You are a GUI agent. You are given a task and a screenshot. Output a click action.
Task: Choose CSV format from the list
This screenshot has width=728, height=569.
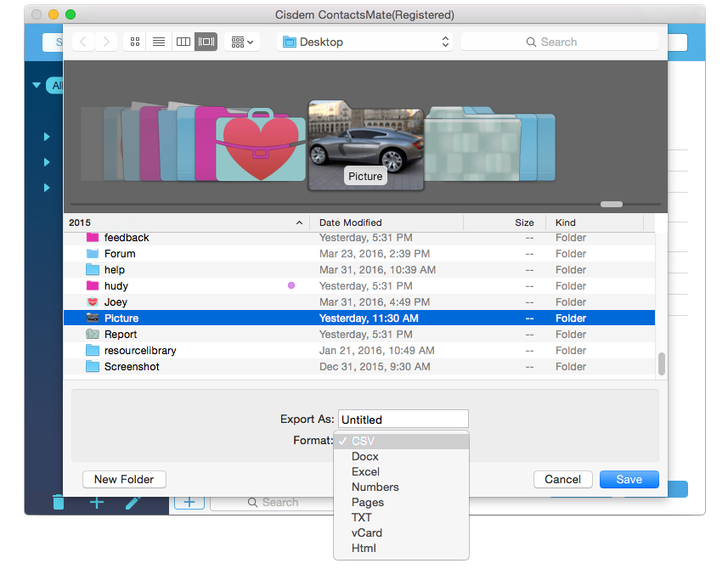pyautogui.click(x=402, y=441)
